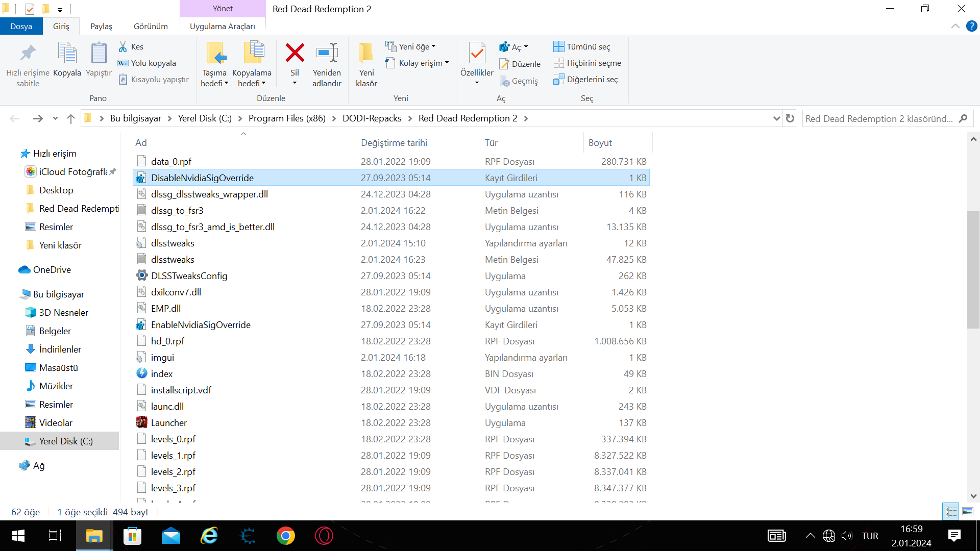Click the refresh icon next to address bar
The width and height of the screenshot is (980, 551).
click(x=790, y=118)
